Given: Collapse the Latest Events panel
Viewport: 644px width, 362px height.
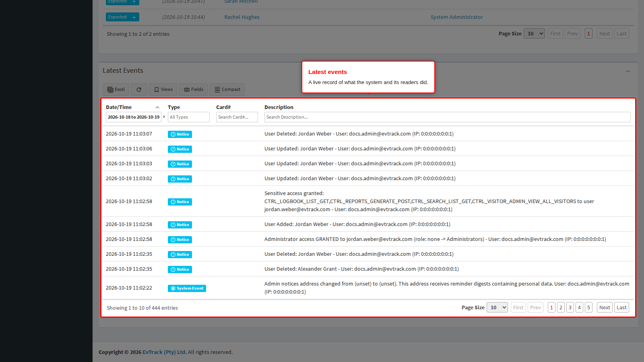Looking at the screenshot, I should point(628,71).
